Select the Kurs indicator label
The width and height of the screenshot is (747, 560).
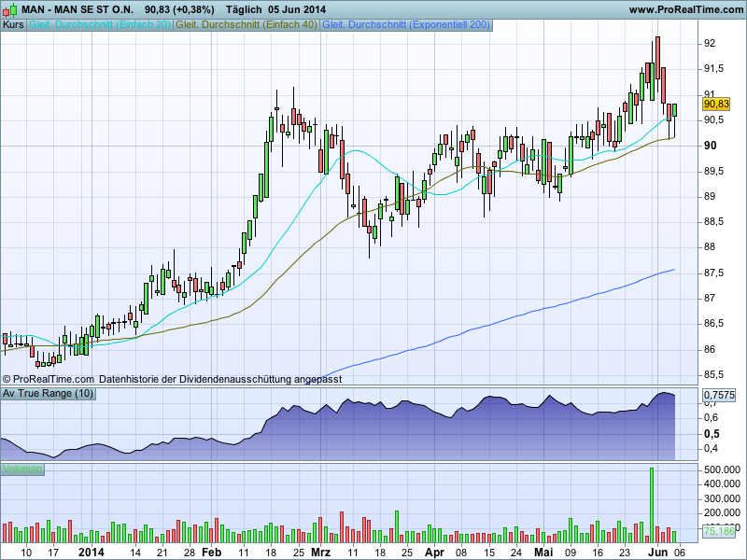click(x=13, y=25)
